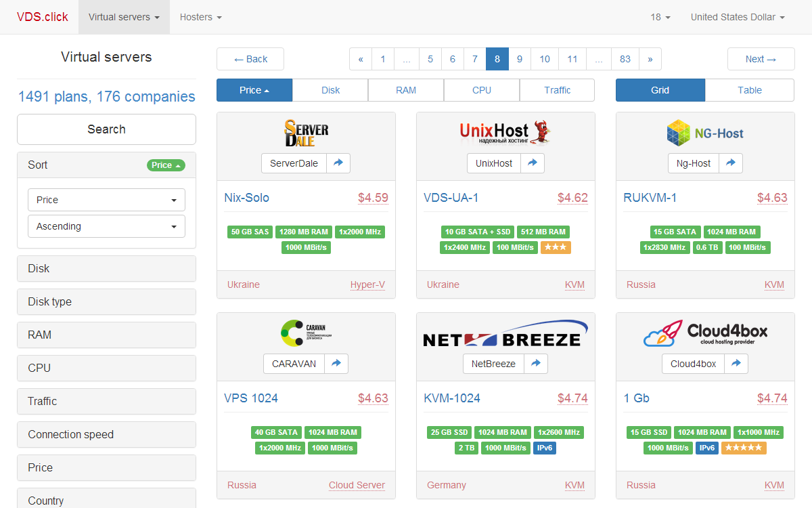Viewport: 812px width, 508px height.
Task: Click the IPv6 badge on KVM-1024 plan
Action: point(545,448)
